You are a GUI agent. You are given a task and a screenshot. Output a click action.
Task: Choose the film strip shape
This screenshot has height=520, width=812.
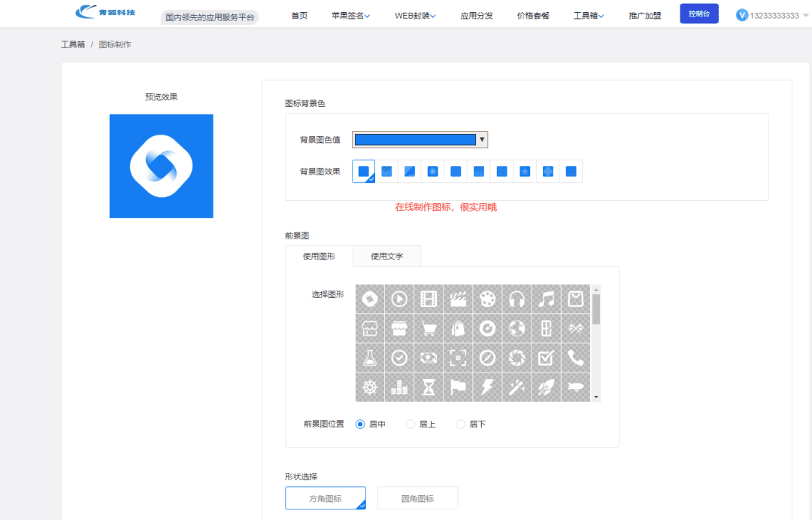click(429, 300)
